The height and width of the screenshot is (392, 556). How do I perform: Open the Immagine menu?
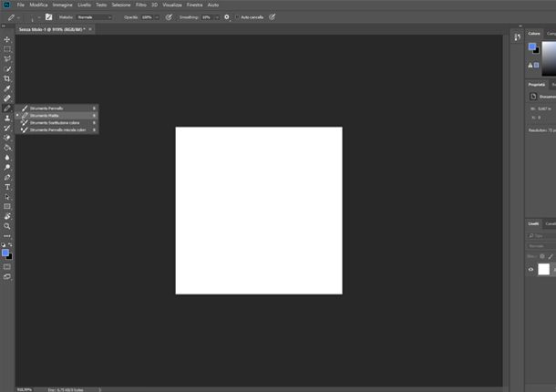pos(62,5)
